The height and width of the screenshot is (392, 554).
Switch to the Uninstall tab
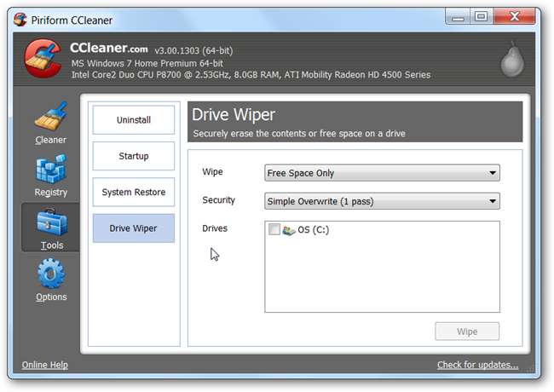[x=133, y=120]
